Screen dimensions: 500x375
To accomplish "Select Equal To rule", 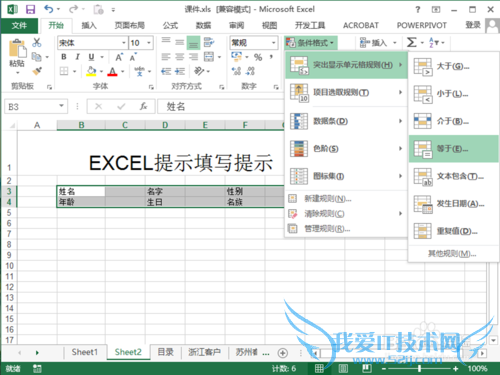I will [453, 149].
